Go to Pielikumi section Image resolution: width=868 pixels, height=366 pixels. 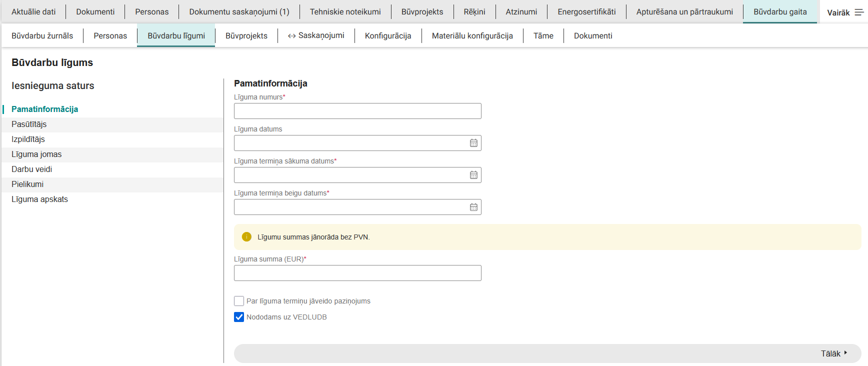click(x=112, y=184)
